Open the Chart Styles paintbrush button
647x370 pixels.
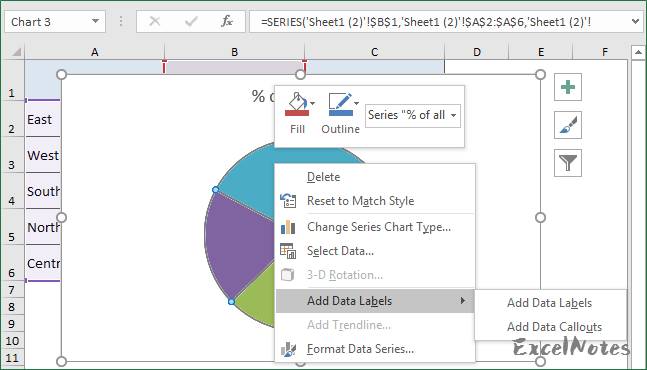point(568,125)
